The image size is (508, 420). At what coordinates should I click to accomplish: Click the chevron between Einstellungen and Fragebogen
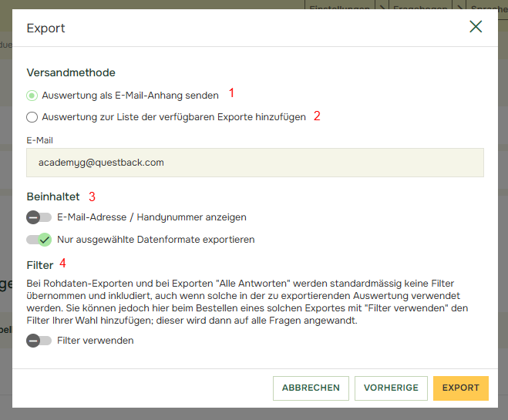(x=382, y=5)
